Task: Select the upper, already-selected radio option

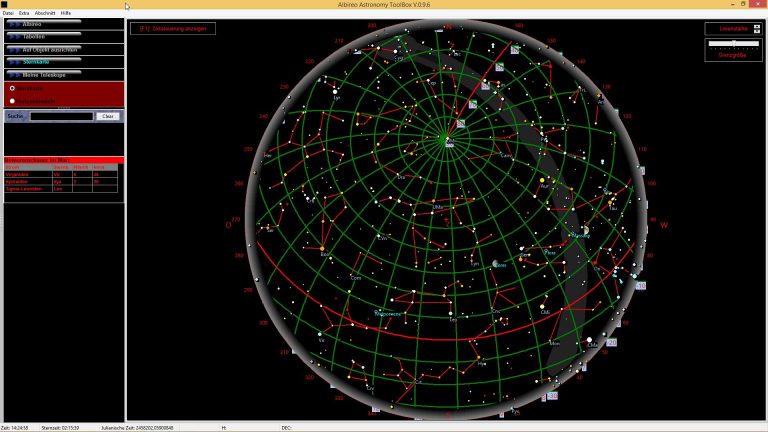Action: 12,89
